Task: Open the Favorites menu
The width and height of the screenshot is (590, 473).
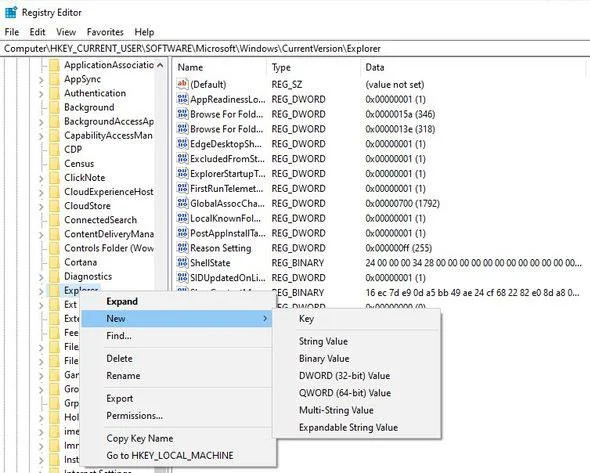Action: 105,32
